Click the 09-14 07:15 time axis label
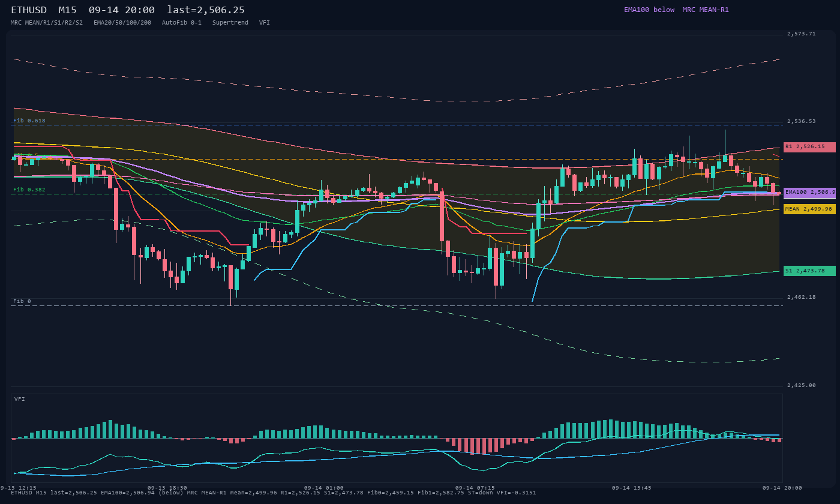 (475, 488)
